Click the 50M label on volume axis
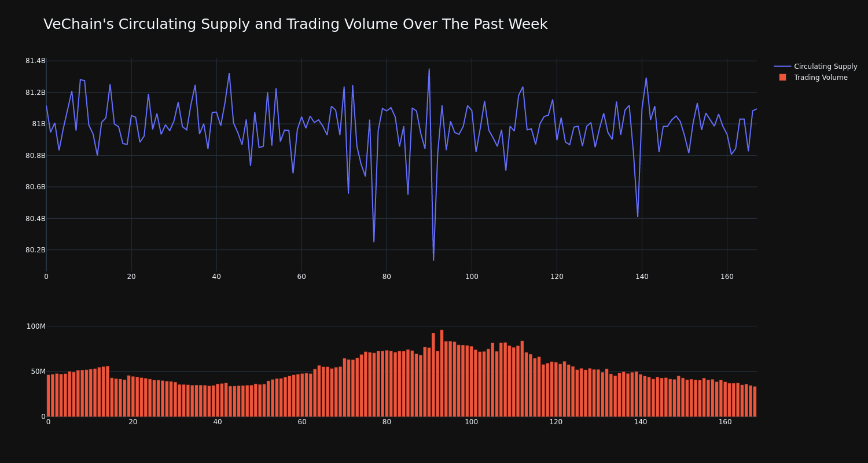 click(x=38, y=372)
